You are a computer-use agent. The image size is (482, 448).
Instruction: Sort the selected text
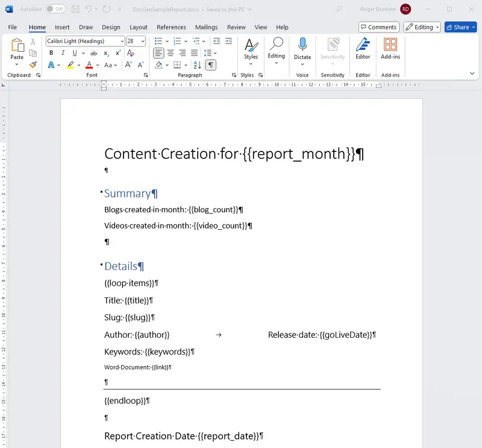[x=198, y=65]
